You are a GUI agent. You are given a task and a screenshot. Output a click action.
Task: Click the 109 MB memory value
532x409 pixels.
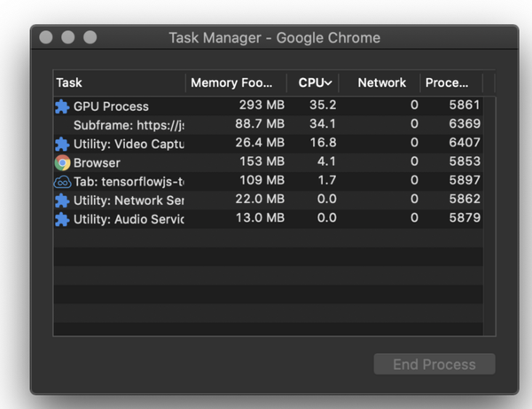point(262,180)
